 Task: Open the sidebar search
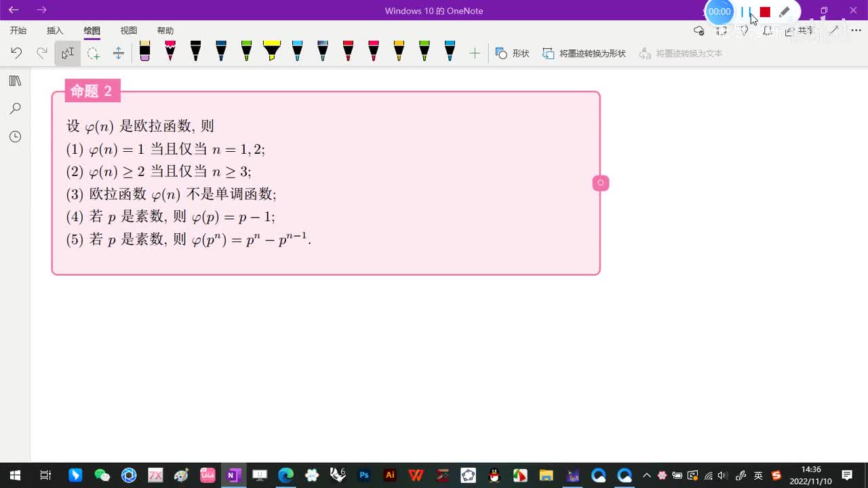click(x=15, y=108)
